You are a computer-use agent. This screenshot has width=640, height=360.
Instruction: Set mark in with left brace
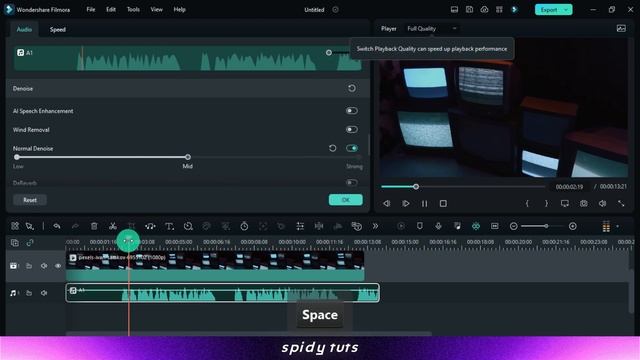pos(527,203)
